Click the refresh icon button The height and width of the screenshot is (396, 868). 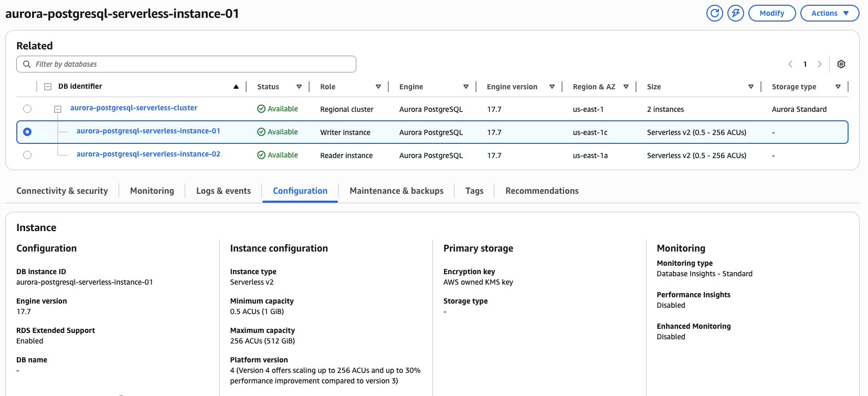coord(714,13)
